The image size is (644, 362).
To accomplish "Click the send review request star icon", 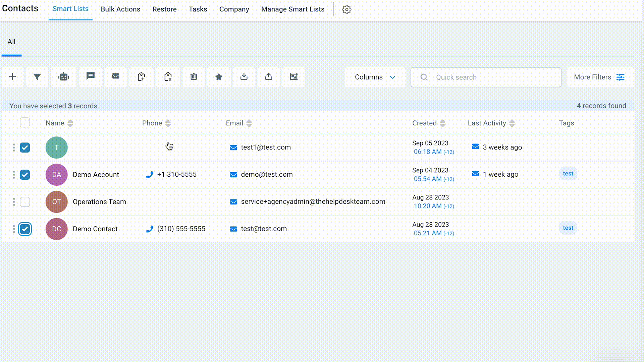I will point(219,77).
